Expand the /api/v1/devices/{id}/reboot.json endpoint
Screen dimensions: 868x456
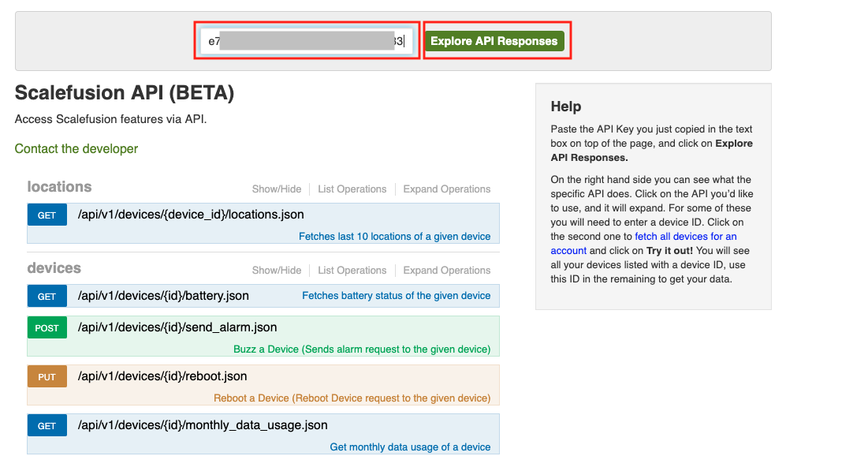(162, 376)
